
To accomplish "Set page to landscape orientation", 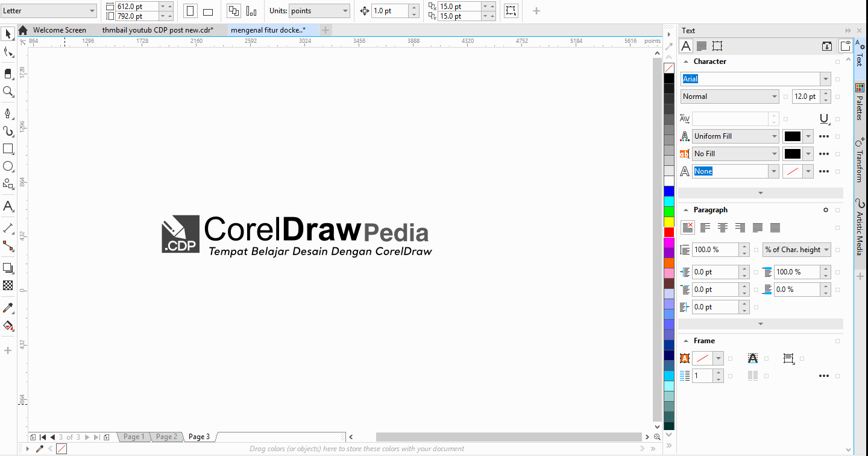I will 208,11.
